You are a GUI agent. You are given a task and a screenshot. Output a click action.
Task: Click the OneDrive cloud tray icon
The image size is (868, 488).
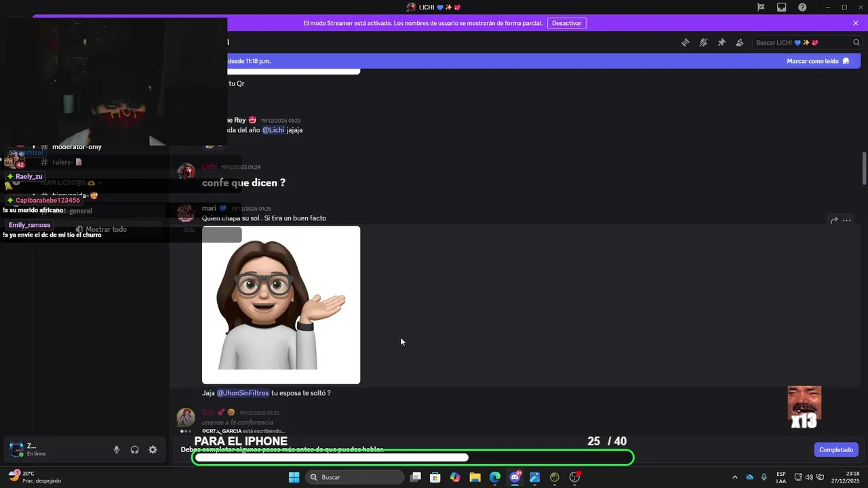click(x=749, y=477)
